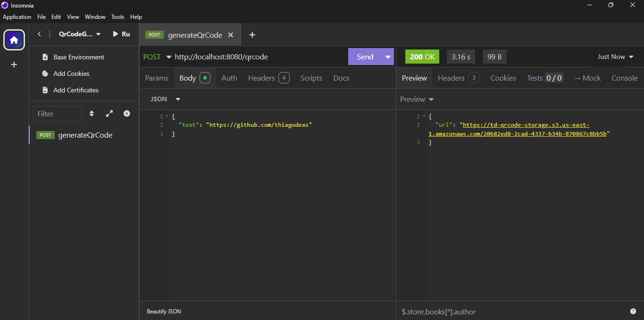The image size is (644, 320).
Task: Switch to the Params tab
Action: click(157, 78)
